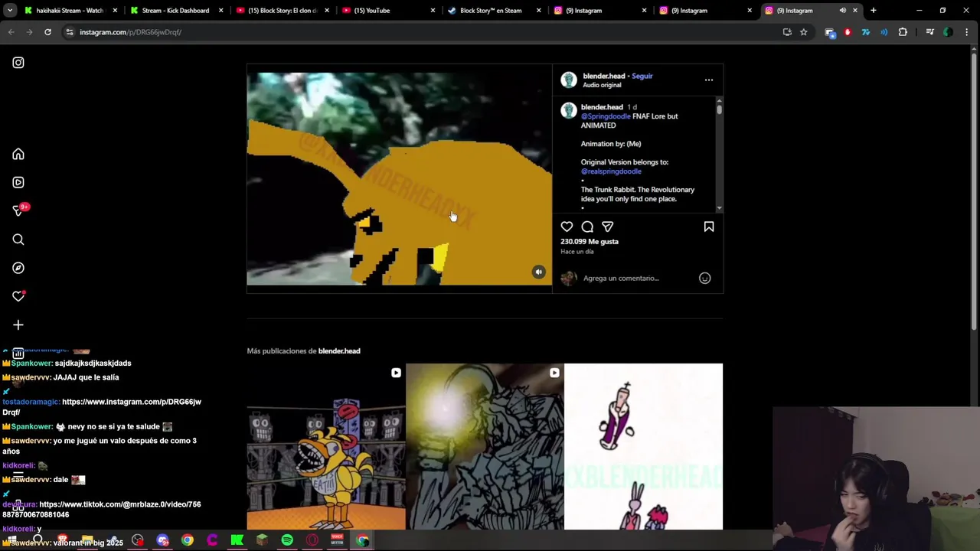This screenshot has width=980, height=551.
Task: Switch to the hakihakii Stream tab
Action: tap(70, 11)
